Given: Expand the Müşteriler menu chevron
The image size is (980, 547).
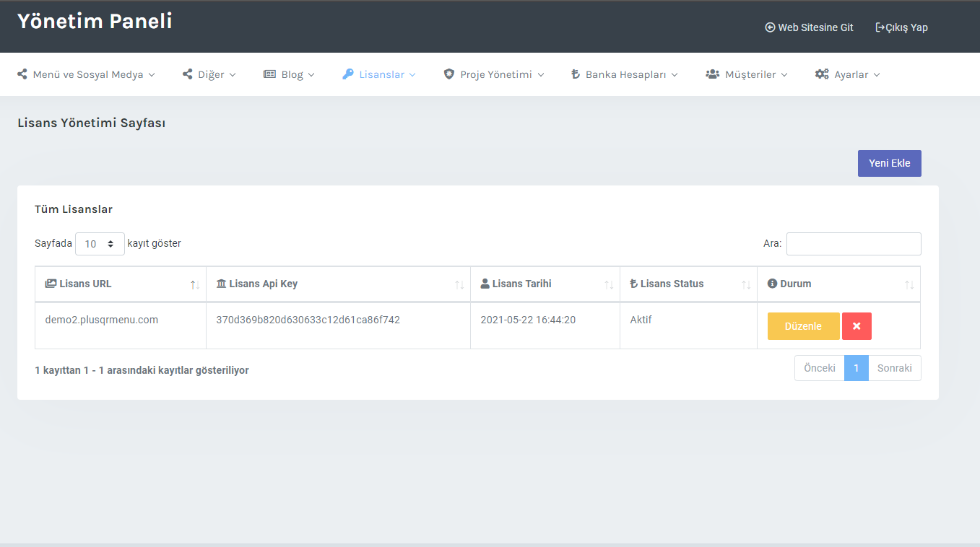Looking at the screenshot, I should [x=784, y=74].
